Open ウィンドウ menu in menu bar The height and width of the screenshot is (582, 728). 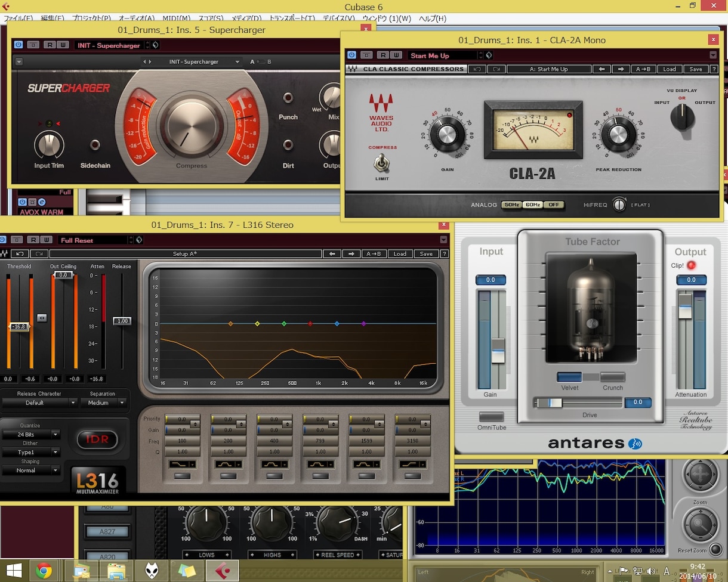[x=386, y=18]
